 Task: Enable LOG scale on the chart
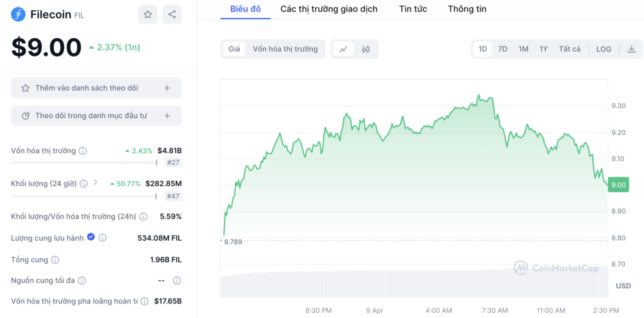point(603,49)
